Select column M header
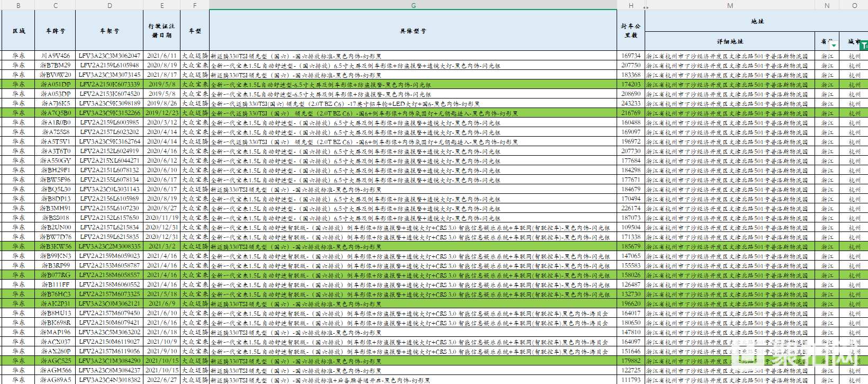The height and width of the screenshot is (384, 868). (729, 5)
